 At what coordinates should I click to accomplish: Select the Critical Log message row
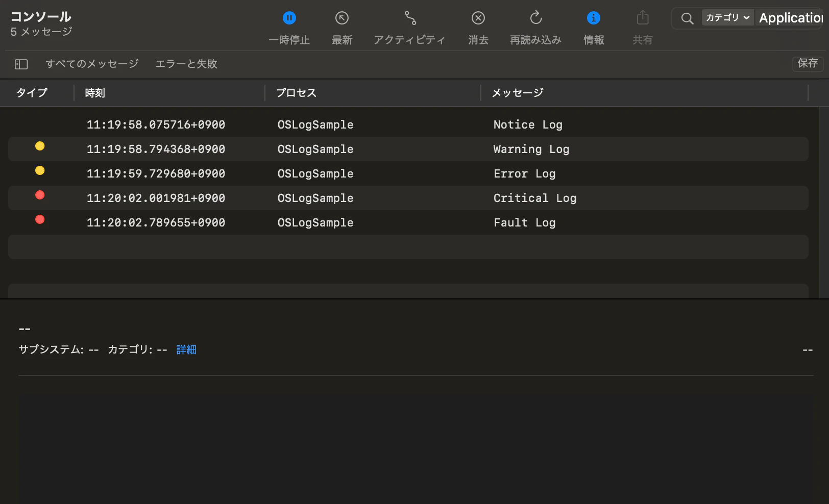point(408,198)
